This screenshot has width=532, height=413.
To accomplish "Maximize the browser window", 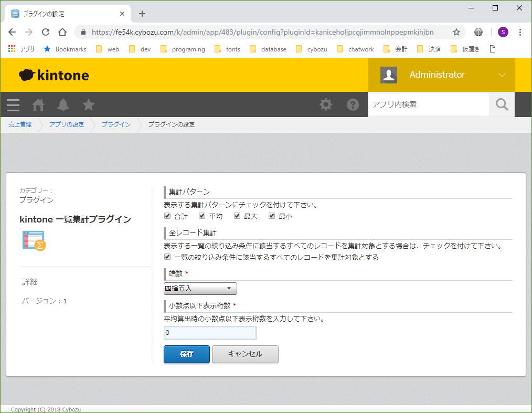I will (495, 8).
